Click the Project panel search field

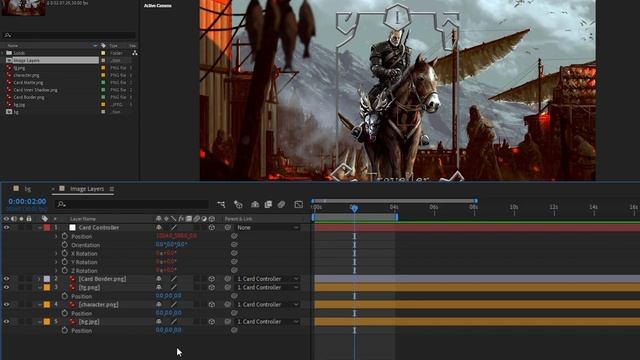[69, 35]
